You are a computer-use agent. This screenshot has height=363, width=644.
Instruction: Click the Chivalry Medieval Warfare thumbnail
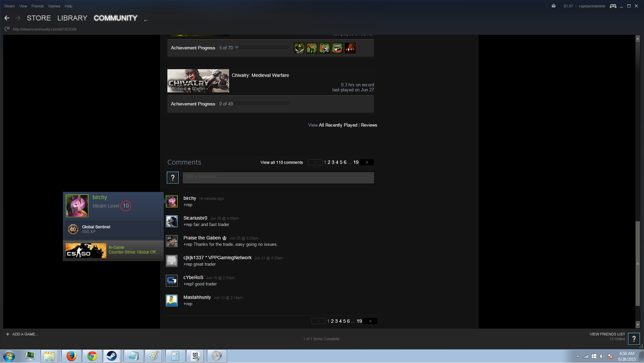click(x=198, y=81)
